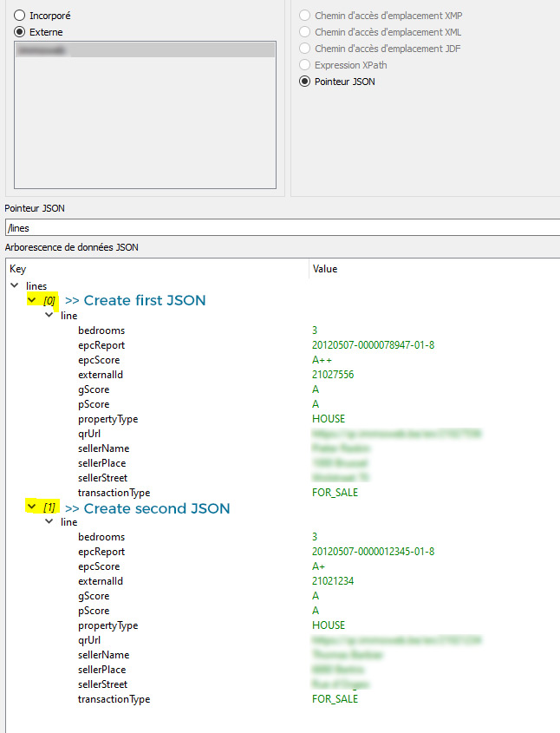Select externalId value 21027556
Image resolution: width=560 pixels, height=733 pixels.
pos(333,375)
